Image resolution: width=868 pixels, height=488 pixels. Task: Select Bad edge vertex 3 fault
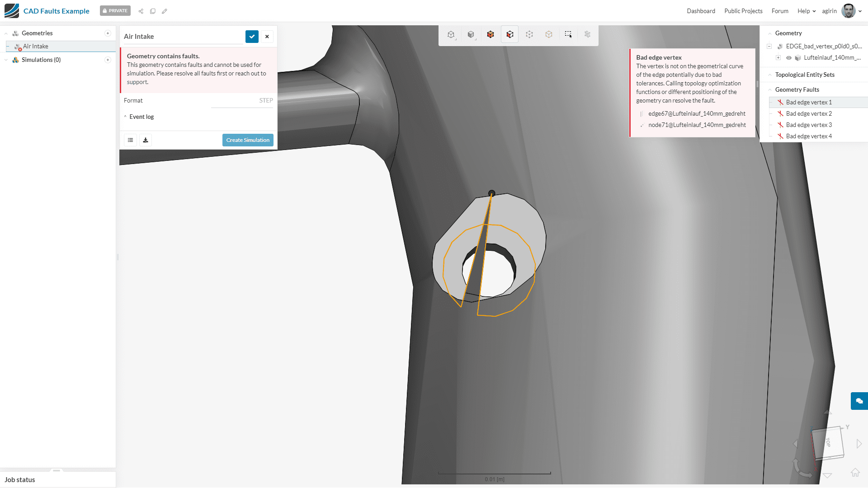809,125
